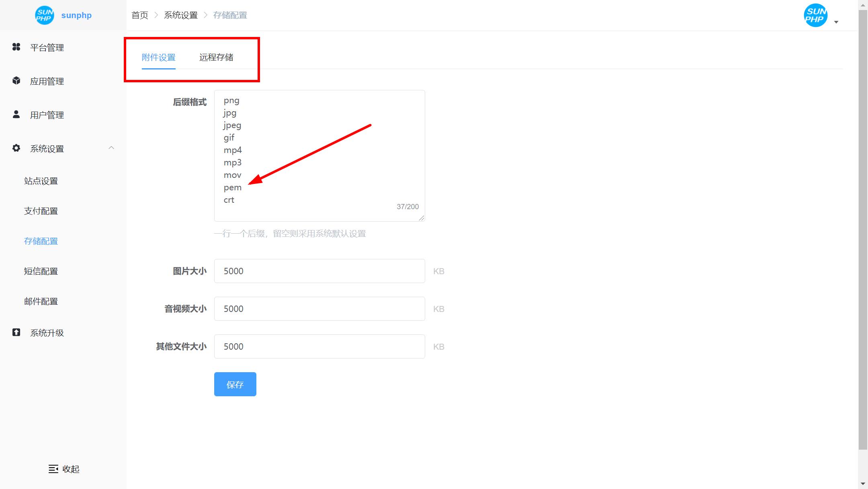
Task: Click the platform management grid icon
Action: [16, 47]
